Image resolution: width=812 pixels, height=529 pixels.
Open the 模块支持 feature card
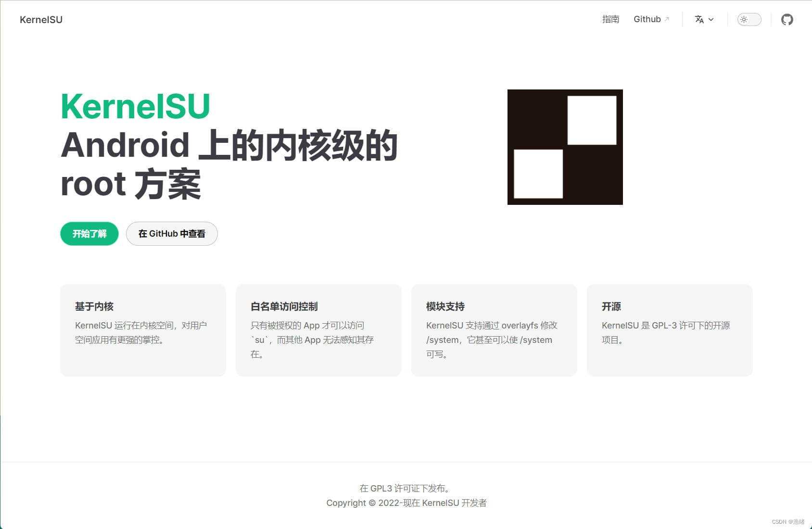pyautogui.click(x=494, y=330)
